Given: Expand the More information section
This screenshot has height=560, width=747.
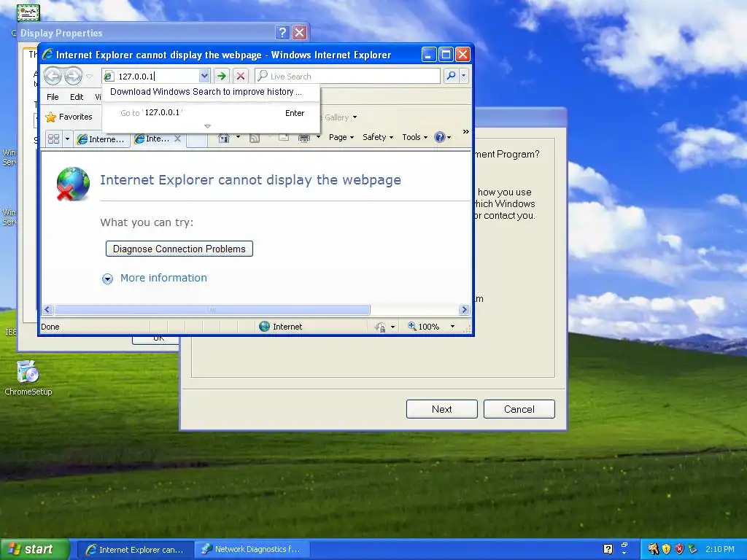Looking at the screenshot, I should click(x=108, y=279).
